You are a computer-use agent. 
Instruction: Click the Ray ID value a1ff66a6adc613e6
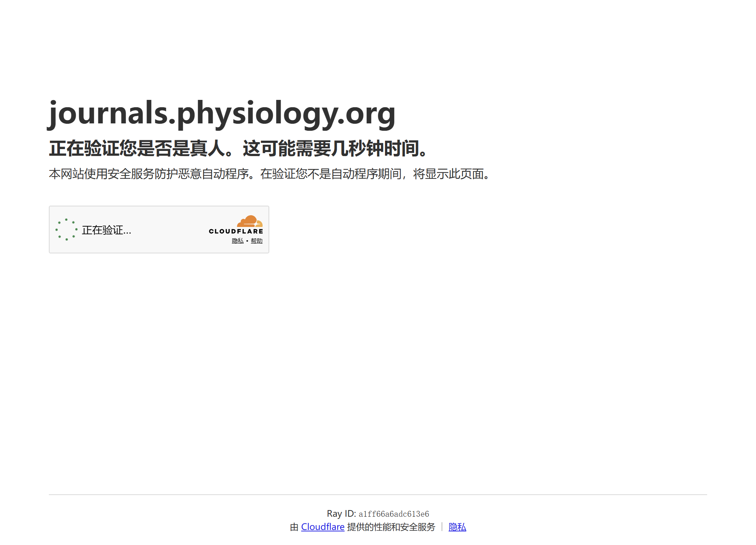pos(394,514)
